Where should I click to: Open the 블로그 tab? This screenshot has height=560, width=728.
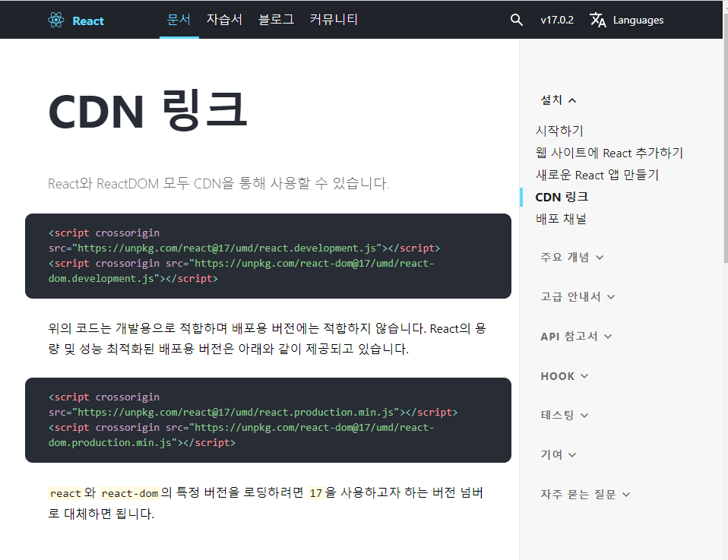277,20
